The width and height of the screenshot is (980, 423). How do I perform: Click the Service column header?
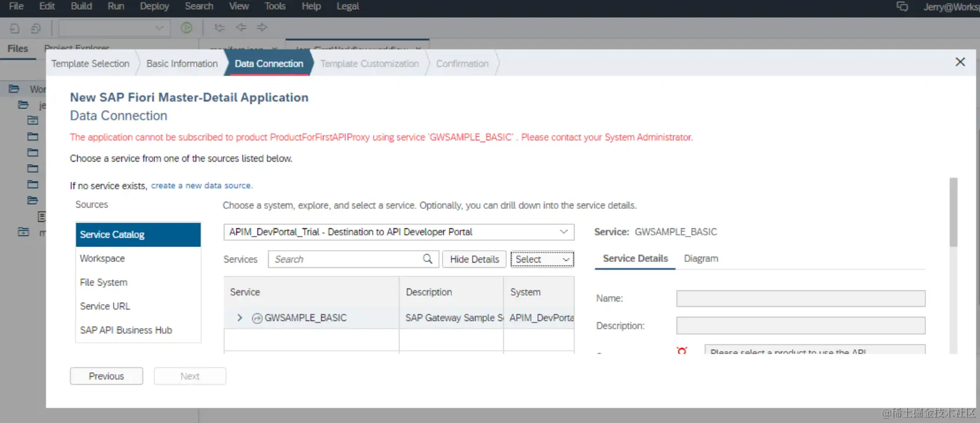coord(312,292)
